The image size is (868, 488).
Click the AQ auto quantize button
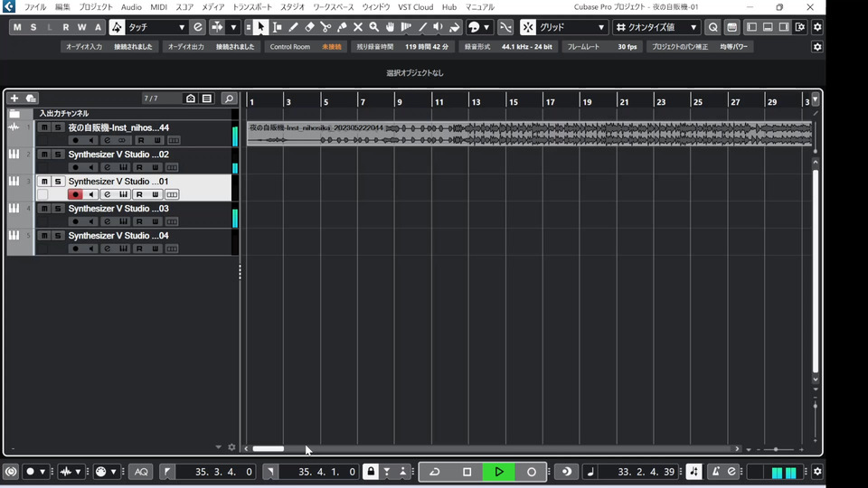click(141, 472)
